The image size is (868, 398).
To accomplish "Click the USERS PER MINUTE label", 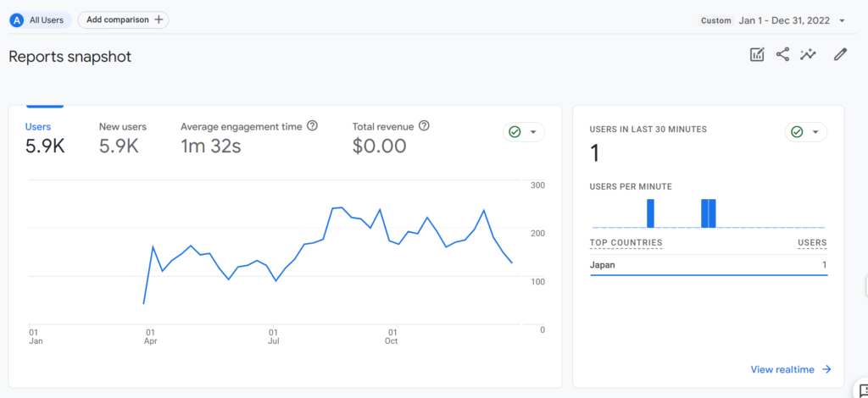I will coord(631,187).
